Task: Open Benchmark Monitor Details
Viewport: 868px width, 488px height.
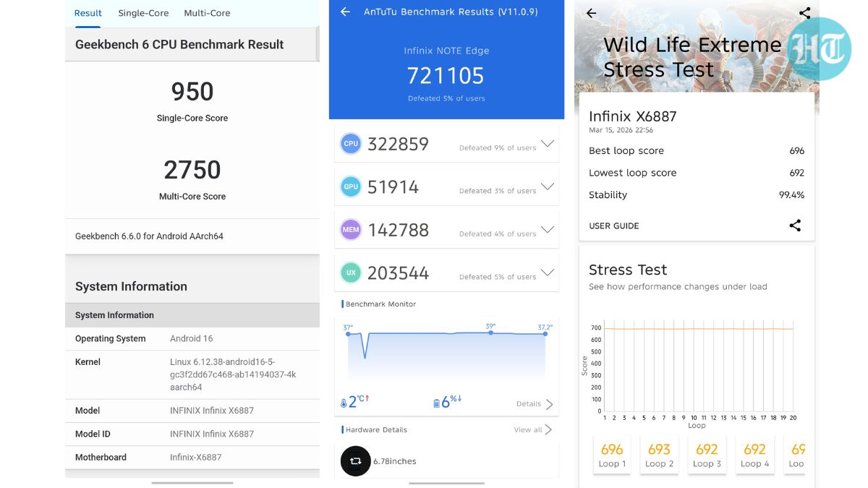Action: (x=535, y=404)
